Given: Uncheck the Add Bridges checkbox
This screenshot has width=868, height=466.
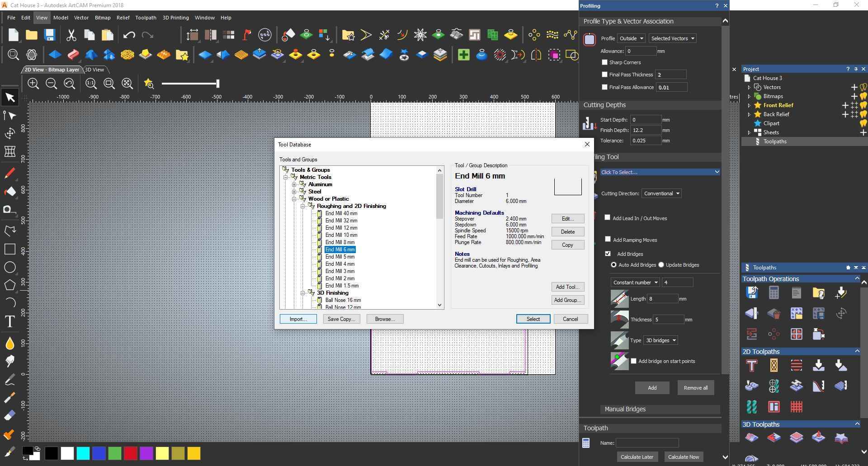Looking at the screenshot, I should tap(608, 254).
